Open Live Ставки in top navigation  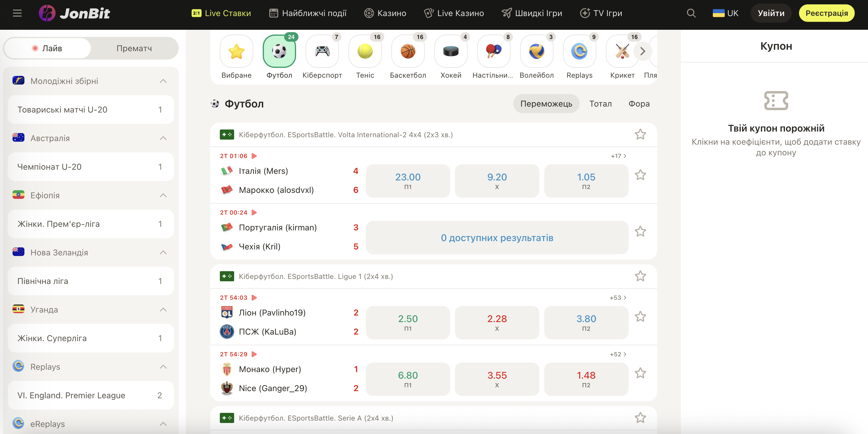(221, 13)
